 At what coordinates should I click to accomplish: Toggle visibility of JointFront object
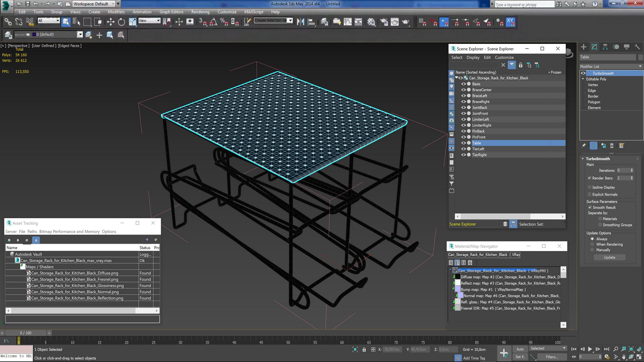pos(463,113)
